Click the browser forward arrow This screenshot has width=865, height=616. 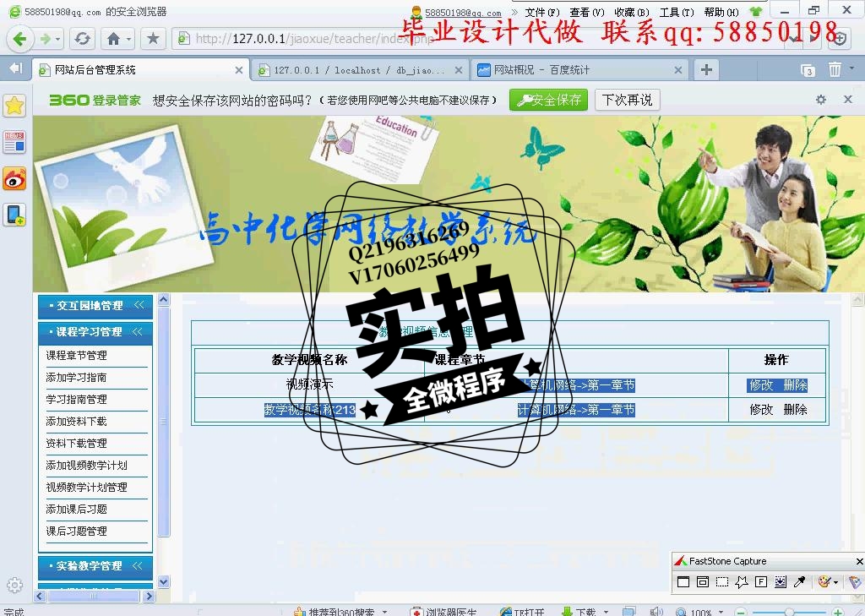point(46,39)
